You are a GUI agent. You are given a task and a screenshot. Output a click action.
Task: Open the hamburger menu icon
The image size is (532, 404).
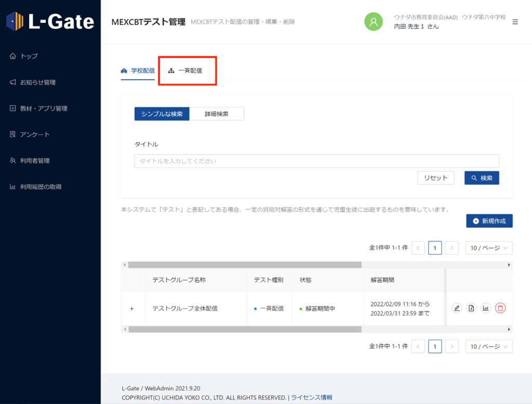(515, 22)
